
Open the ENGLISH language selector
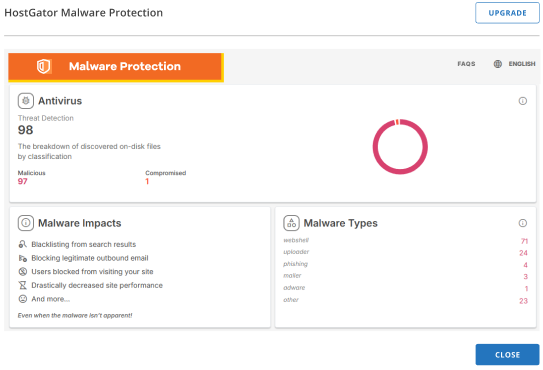pos(522,64)
